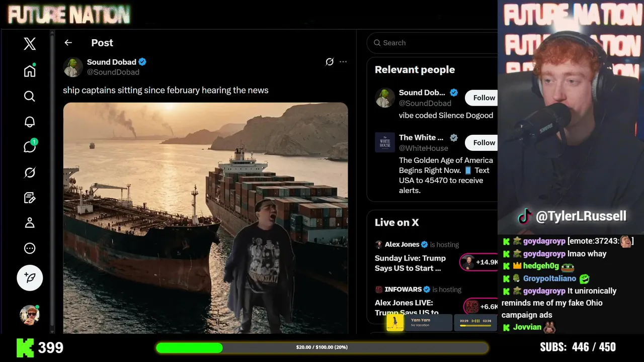Image resolution: width=644 pixels, height=362 pixels.
Task: Open Chat messages with unread badge
Action: [30, 147]
